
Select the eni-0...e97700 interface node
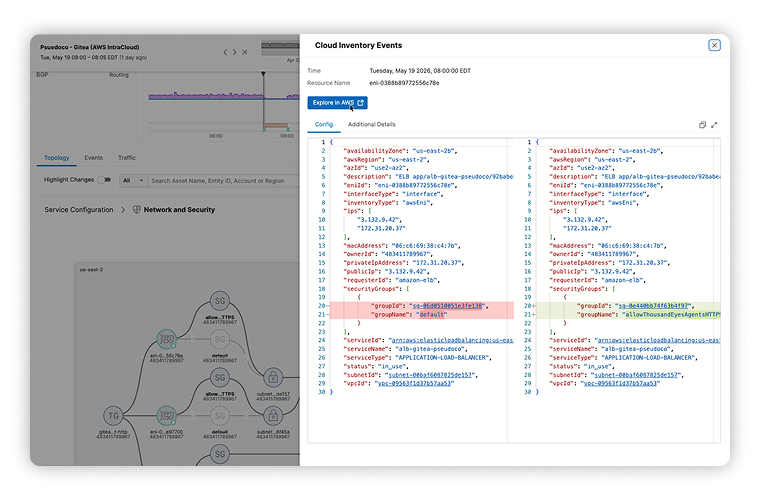166,416
